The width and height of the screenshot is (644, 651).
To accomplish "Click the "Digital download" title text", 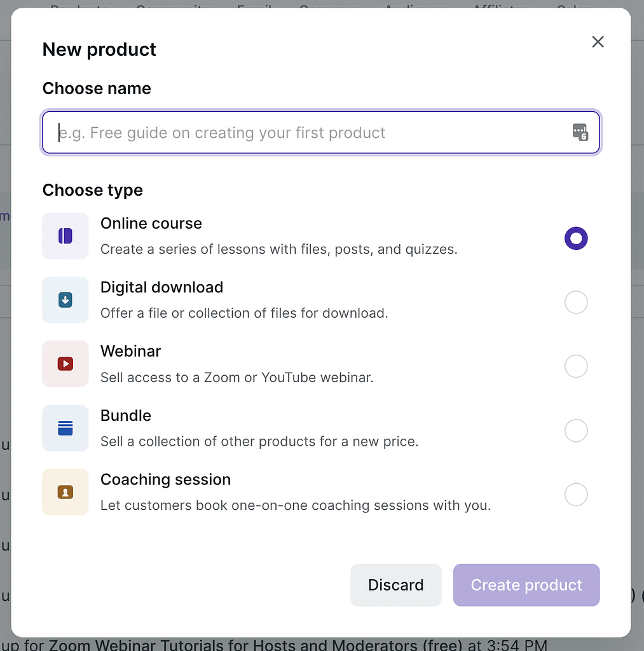I will (x=161, y=287).
